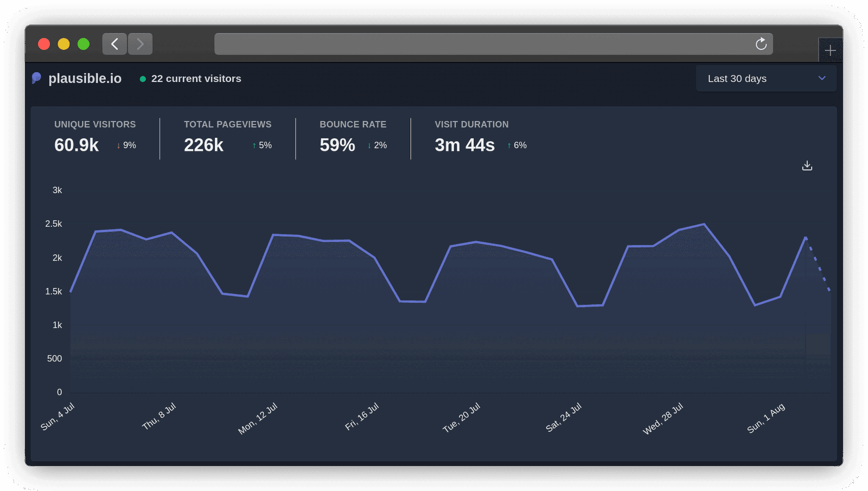Select the Bounce Rate metric
Viewport: 868px width, 491px height.
(x=353, y=136)
